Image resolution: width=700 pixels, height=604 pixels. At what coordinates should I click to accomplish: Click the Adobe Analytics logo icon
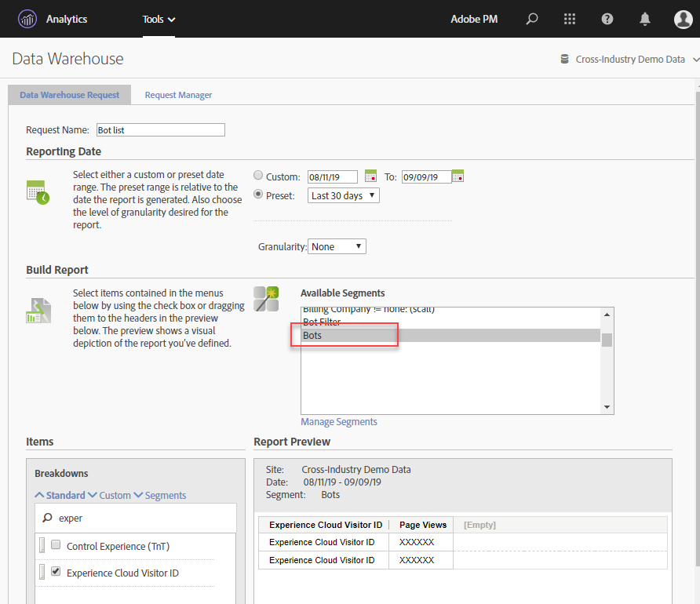click(27, 19)
